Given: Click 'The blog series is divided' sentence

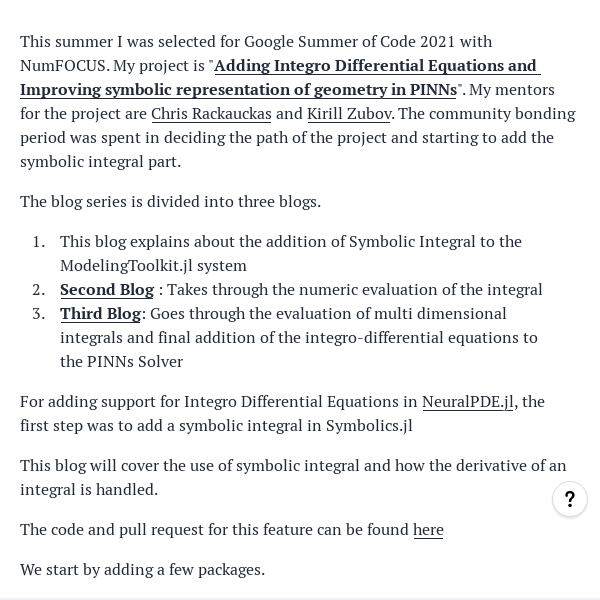Looking at the screenshot, I should pos(170,202).
